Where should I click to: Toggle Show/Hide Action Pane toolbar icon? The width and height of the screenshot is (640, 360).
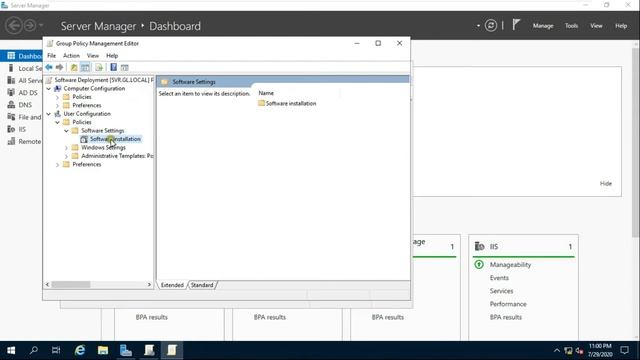point(124,67)
